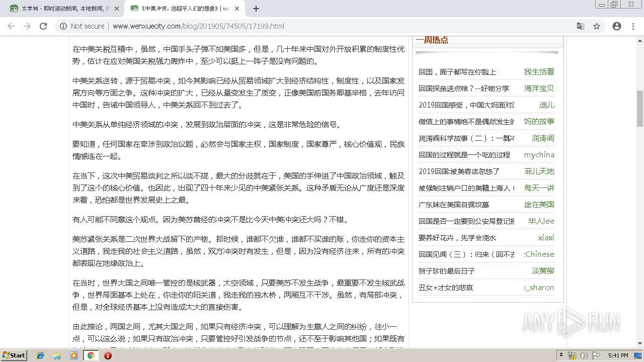The height and width of the screenshot is (362, 644).
Task: Open hot article 被强制注销户口的美籍上海人
Action: [466, 188]
